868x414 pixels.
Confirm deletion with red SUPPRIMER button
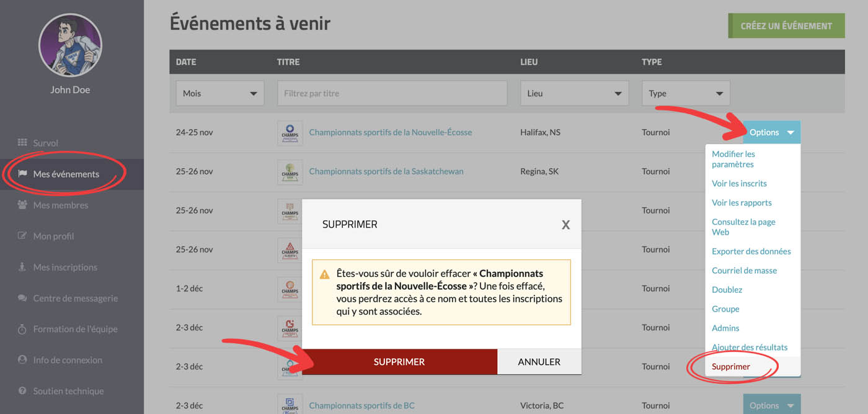click(x=399, y=362)
